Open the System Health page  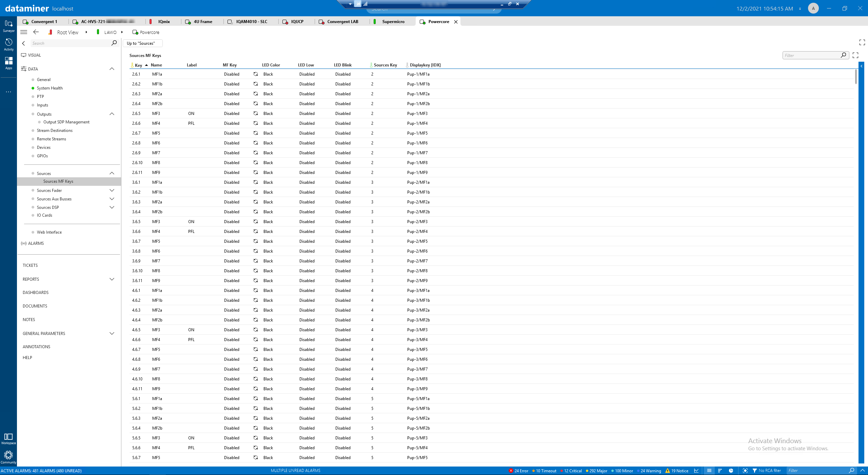(50, 88)
